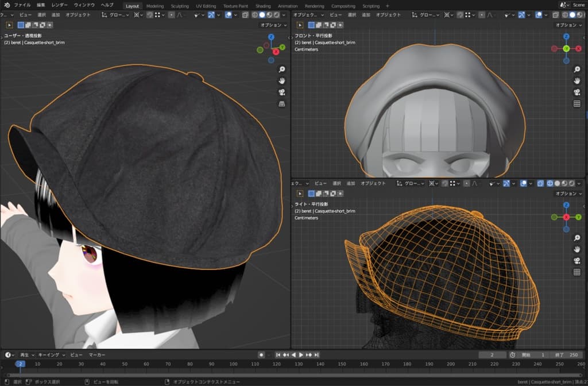Click the camera view icon in the right-side viewport

tap(577, 261)
